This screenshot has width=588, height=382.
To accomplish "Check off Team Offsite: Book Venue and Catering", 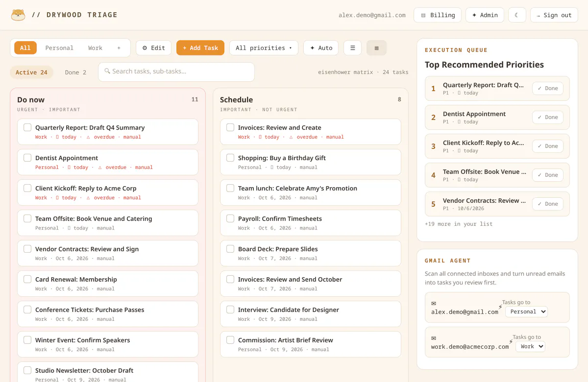I will click(27, 218).
